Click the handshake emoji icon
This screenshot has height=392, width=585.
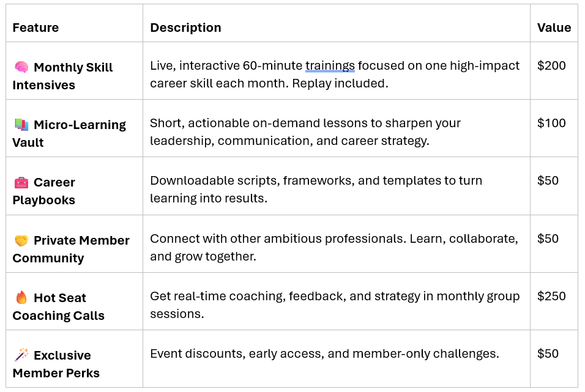point(21,240)
